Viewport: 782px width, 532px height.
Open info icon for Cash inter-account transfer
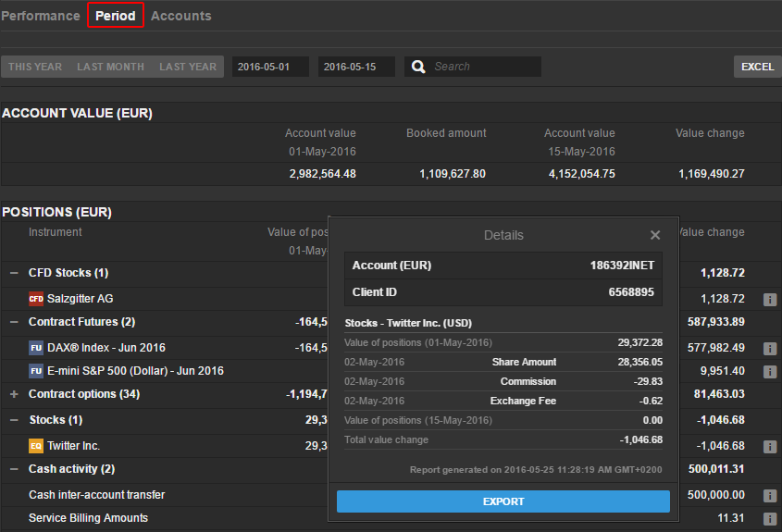click(x=769, y=495)
